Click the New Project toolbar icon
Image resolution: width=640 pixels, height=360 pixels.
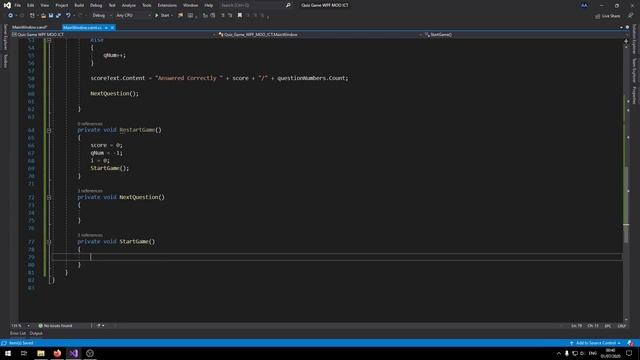coord(32,16)
